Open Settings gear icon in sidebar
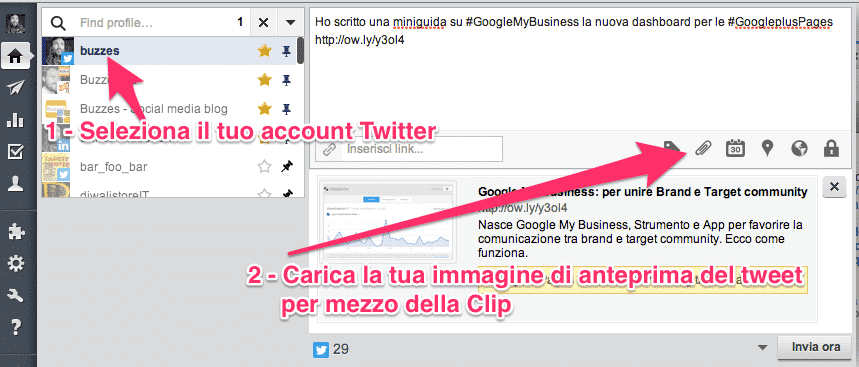The height and width of the screenshot is (367, 859). point(15,264)
